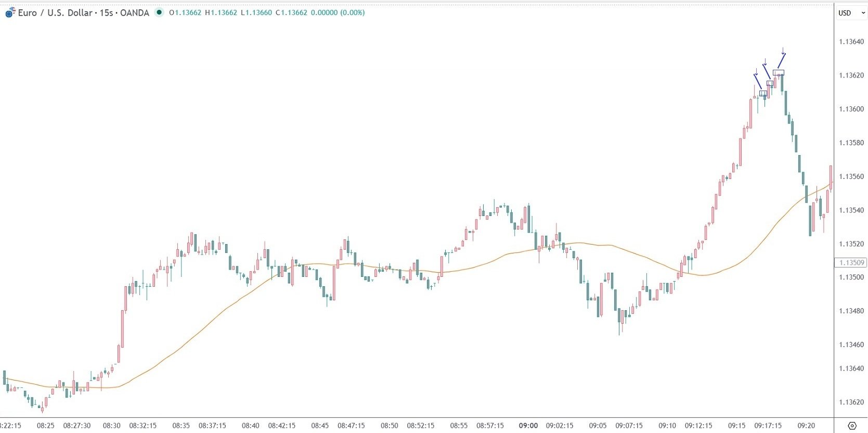The height and width of the screenshot is (433, 868).
Task: Click the 08:42:15 time axis label
Action: (x=282, y=426)
